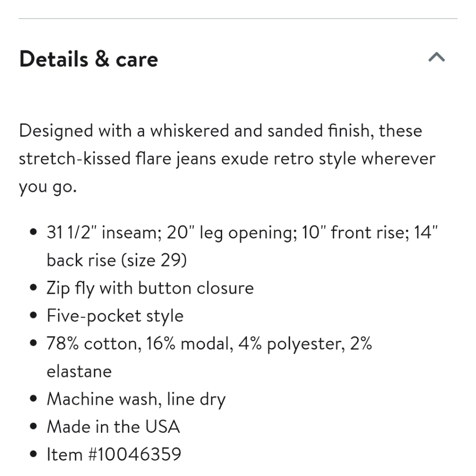Click the 78% cotton fabric composition line
The image size is (476, 476).
click(x=209, y=344)
